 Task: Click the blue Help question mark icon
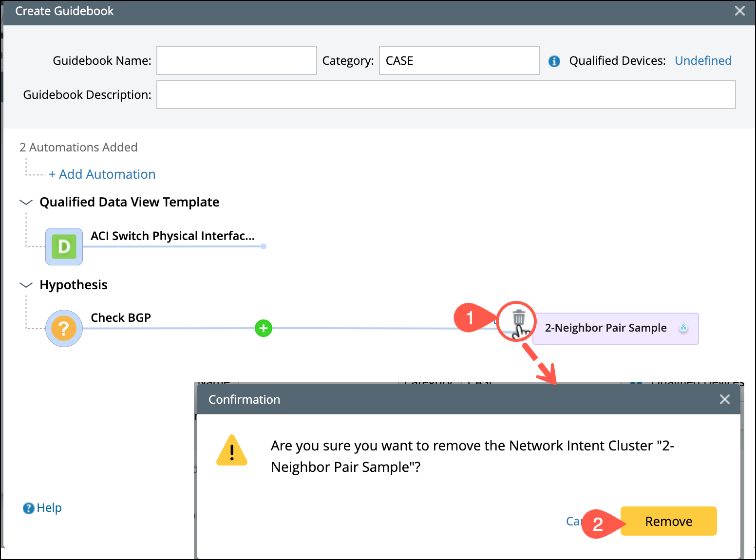(x=29, y=508)
